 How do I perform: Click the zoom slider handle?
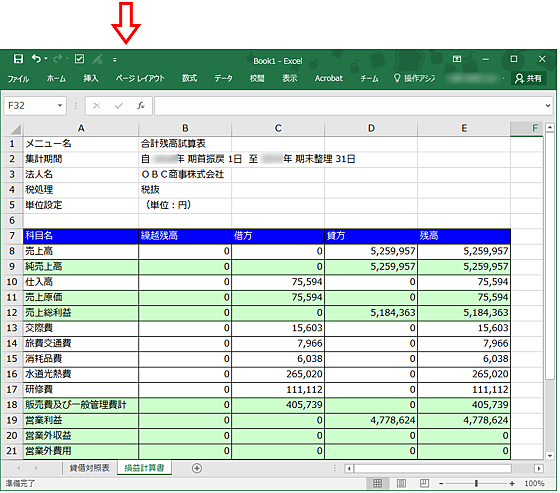click(x=476, y=483)
